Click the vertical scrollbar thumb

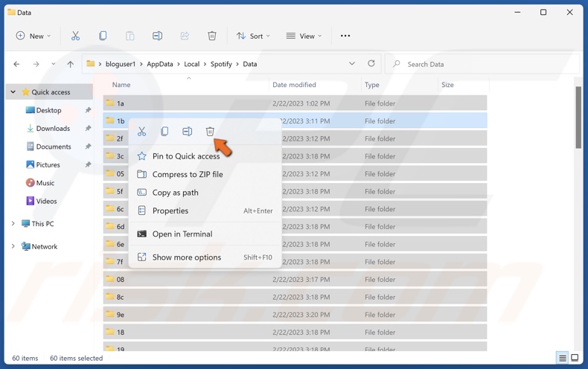pyautogui.click(x=578, y=118)
